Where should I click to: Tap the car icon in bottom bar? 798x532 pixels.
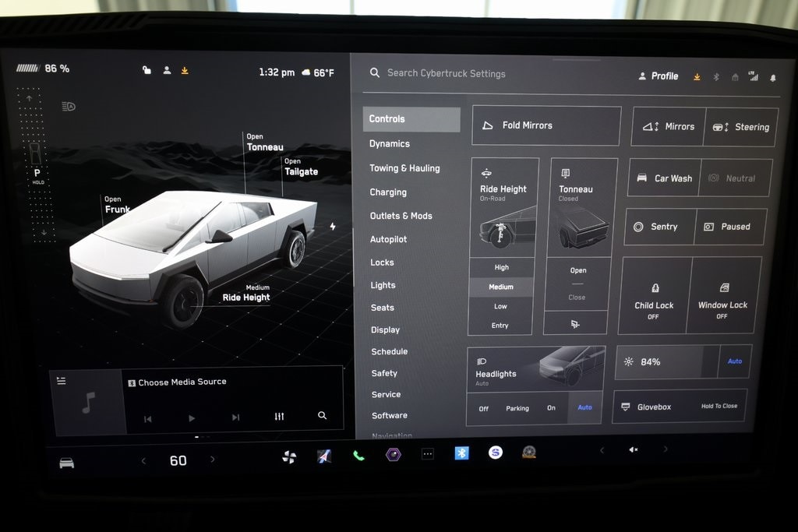[x=67, y=463]
